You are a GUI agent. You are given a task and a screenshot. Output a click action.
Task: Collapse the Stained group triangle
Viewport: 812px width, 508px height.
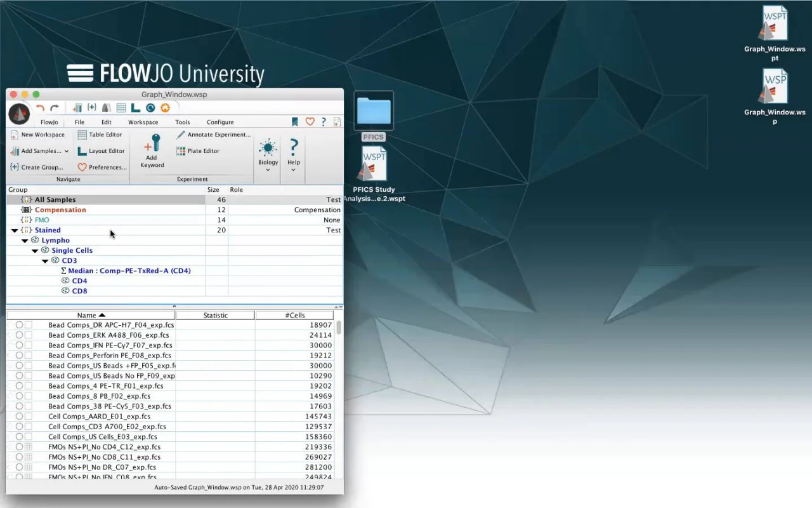click(15, 231)
